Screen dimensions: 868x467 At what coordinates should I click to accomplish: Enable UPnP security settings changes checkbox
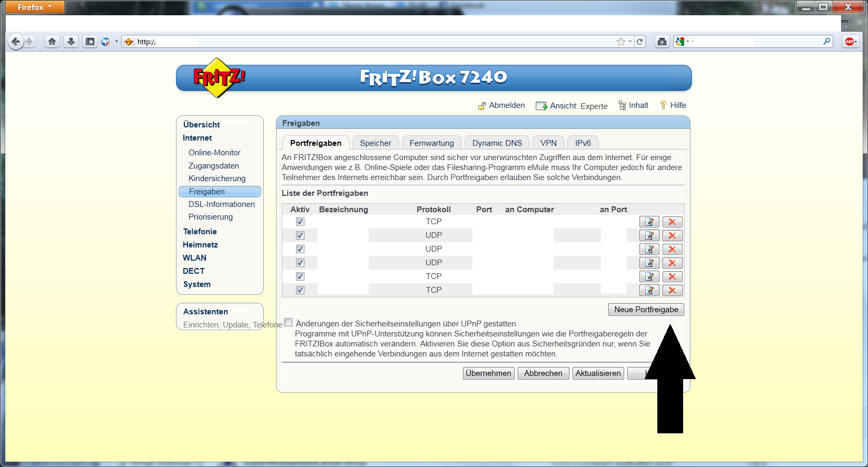click(288, 322)
